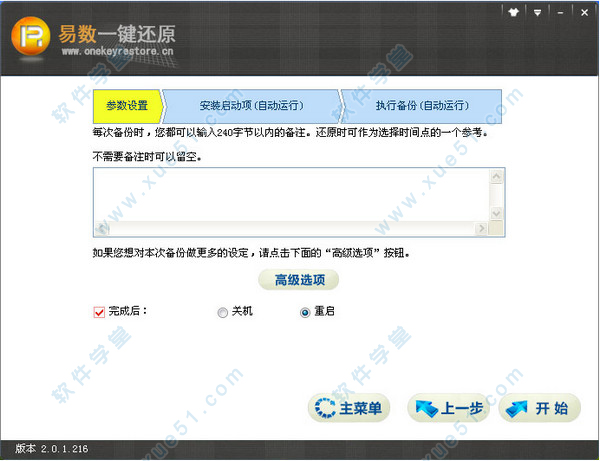Click the 版本 2.0.1.216 status text

click(x=52, y=448)
